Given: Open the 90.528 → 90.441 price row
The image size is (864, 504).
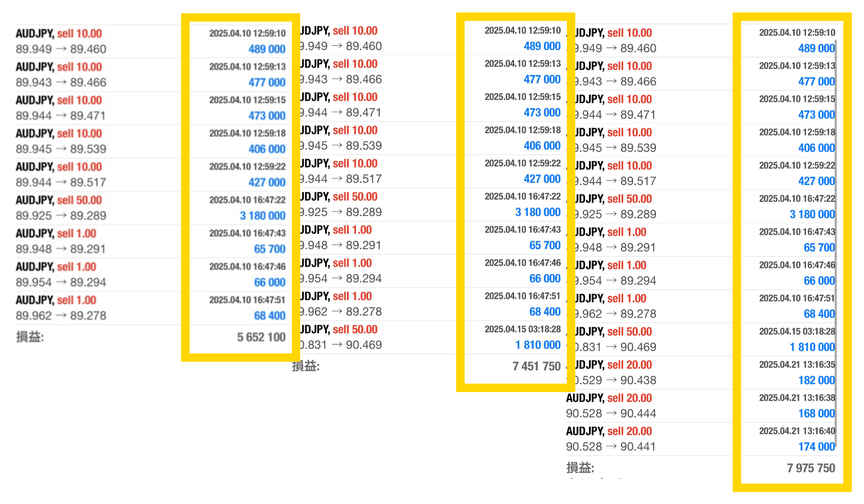Looking at the screenshot, I should click(611, 447).
